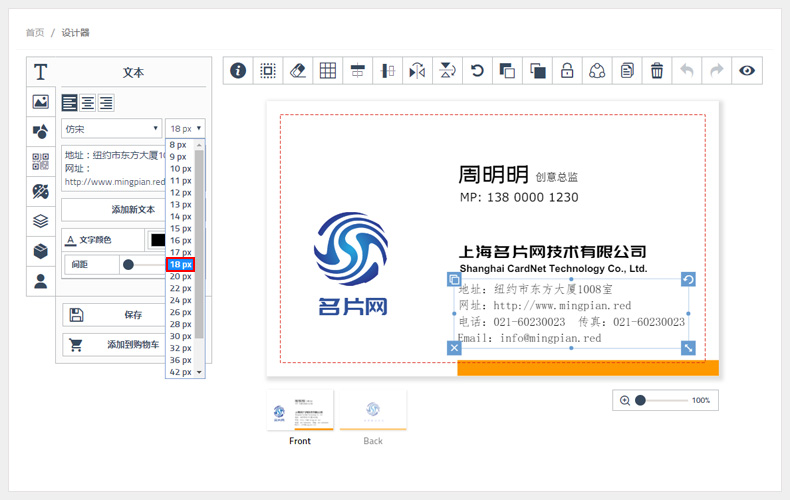Click resize handle icon on text box

click(x=688, y=348)
